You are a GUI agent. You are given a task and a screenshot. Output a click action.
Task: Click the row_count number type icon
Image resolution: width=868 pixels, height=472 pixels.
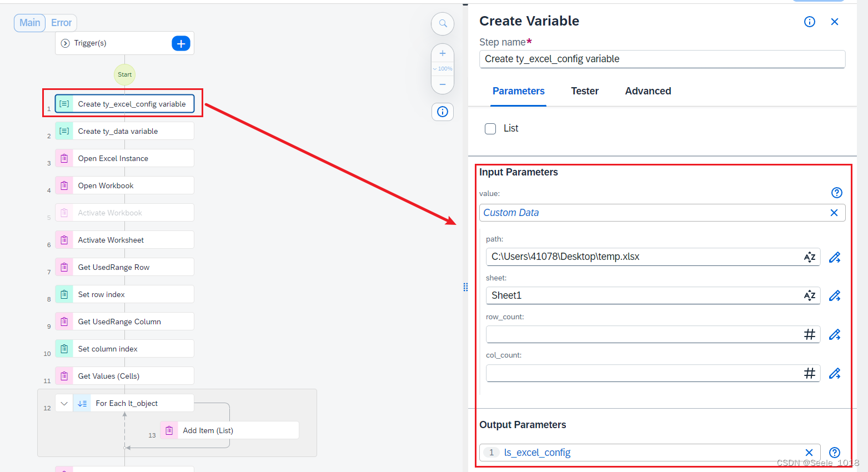tap(810, 334)
